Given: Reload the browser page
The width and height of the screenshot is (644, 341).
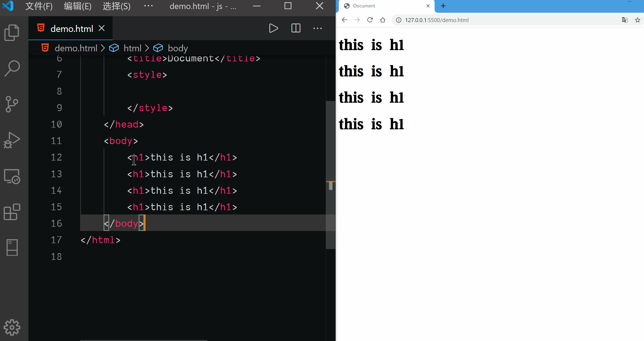Looking at the screenshot, I should 370,20.
